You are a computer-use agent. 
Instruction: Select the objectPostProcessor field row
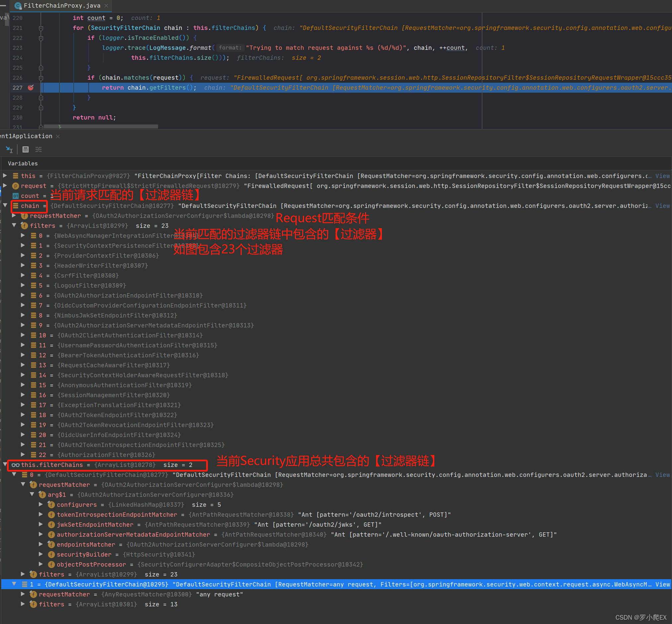point(336,564)
